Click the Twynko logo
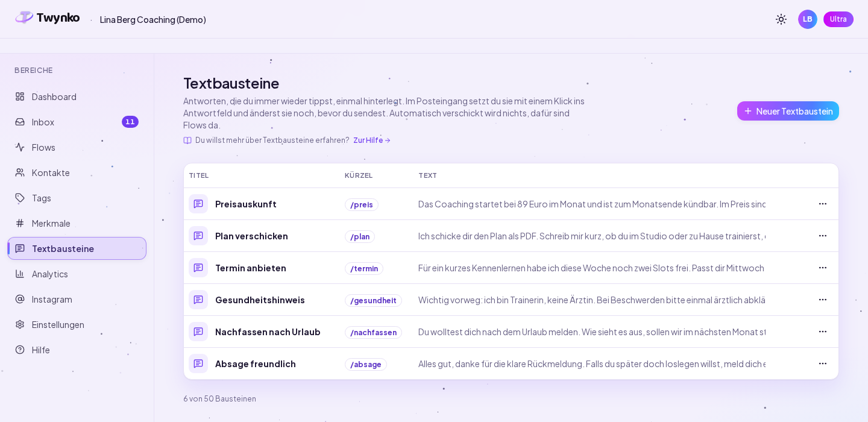The image size is (868, 422). [x=48, y=18]
